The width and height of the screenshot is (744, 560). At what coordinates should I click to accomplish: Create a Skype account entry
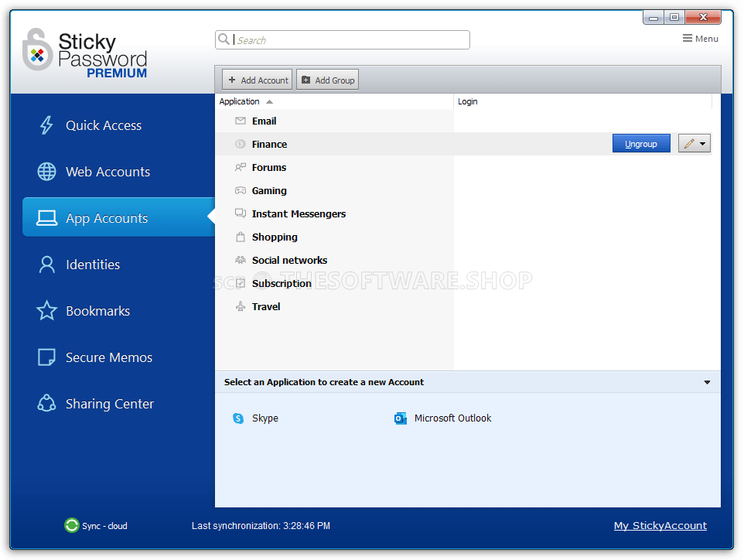coord(265,418)
